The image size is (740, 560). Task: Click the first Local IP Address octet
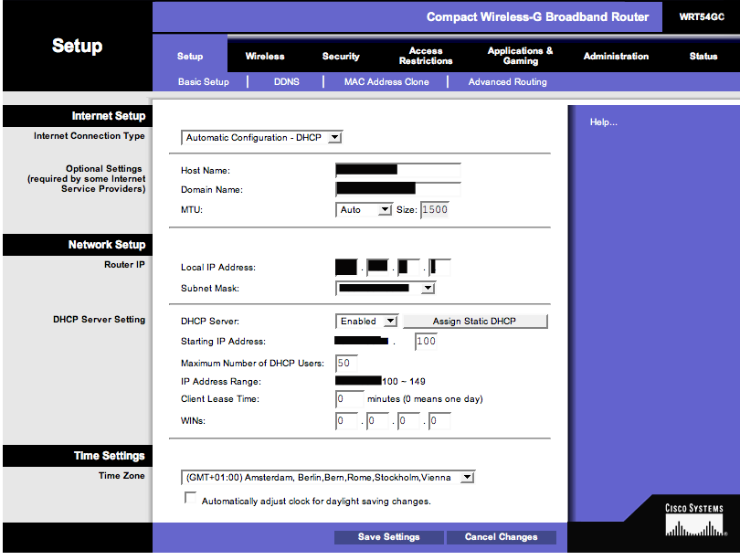pyautogui.click(x=346, y=267)
